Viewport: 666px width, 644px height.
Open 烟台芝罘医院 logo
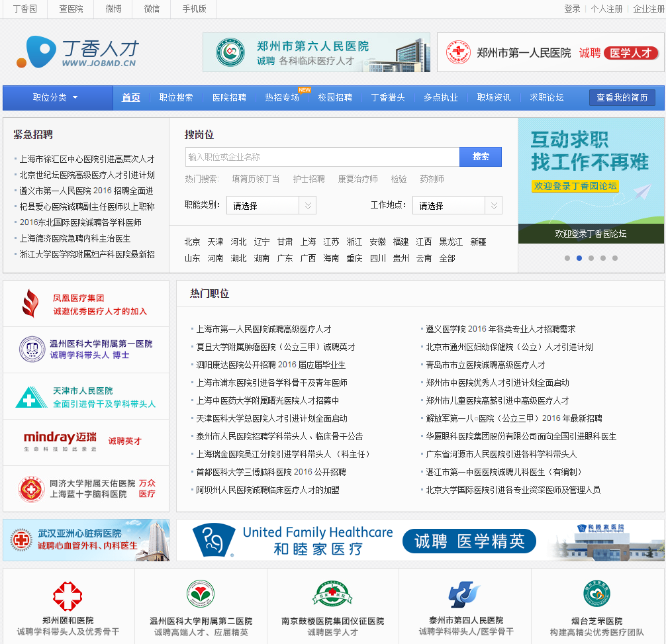(x=596, y=594)
